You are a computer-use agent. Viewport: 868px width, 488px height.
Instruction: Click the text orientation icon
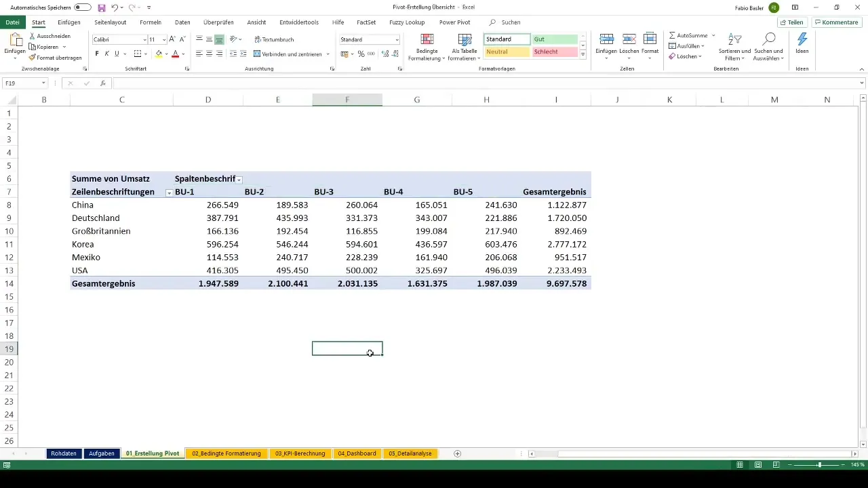point(234,39)
